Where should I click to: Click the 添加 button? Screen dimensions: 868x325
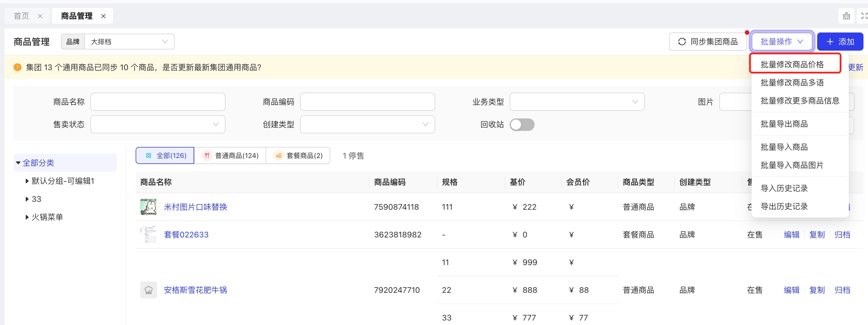coord(840,42)
